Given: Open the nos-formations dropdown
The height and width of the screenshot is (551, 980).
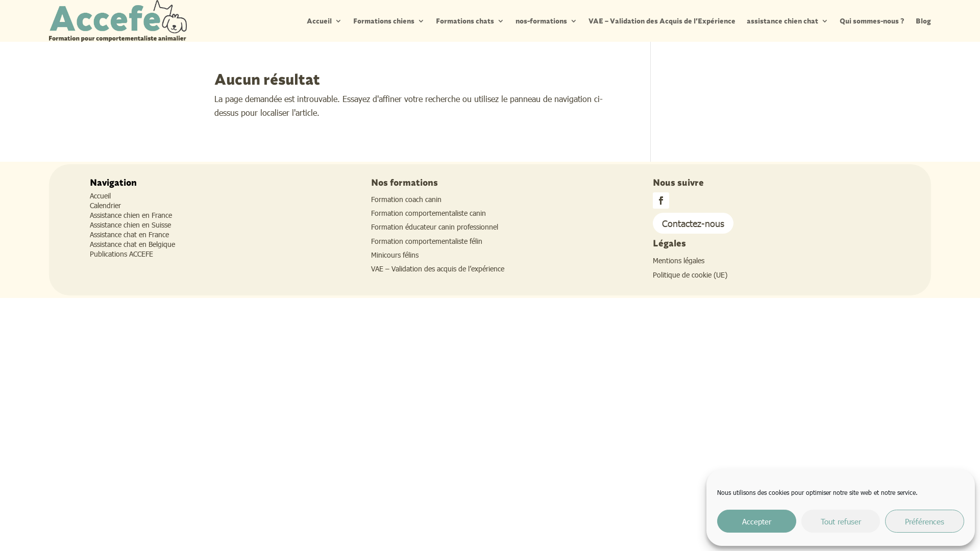Looking at the screenshot, I should (545, 21).
